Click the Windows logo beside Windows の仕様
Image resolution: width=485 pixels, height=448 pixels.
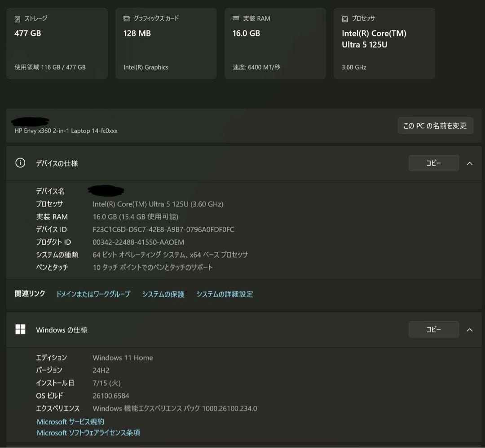20,329
